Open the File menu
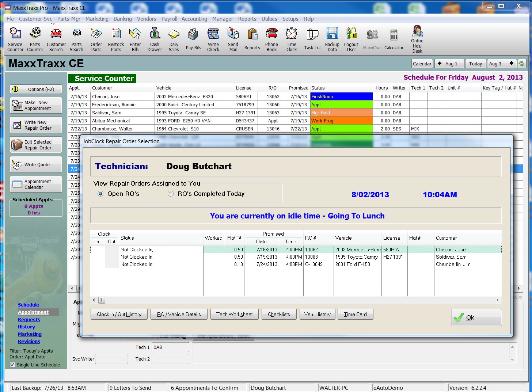 10,19
